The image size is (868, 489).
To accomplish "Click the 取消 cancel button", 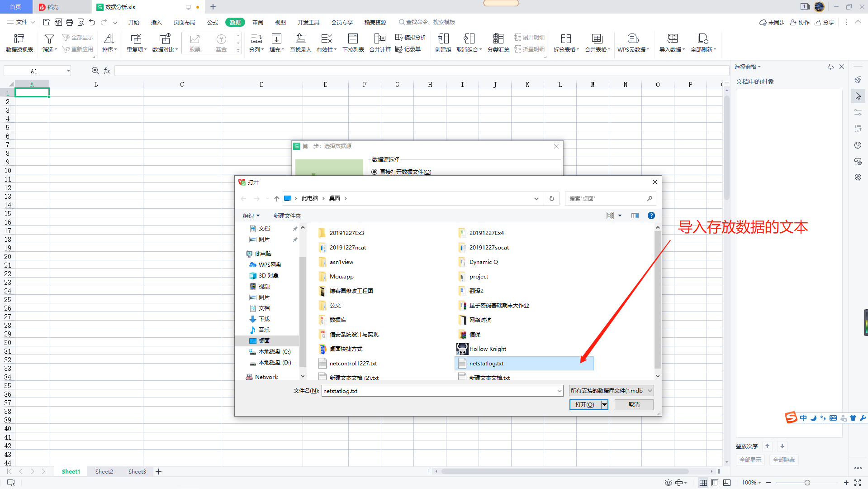I will pos(634,404).
